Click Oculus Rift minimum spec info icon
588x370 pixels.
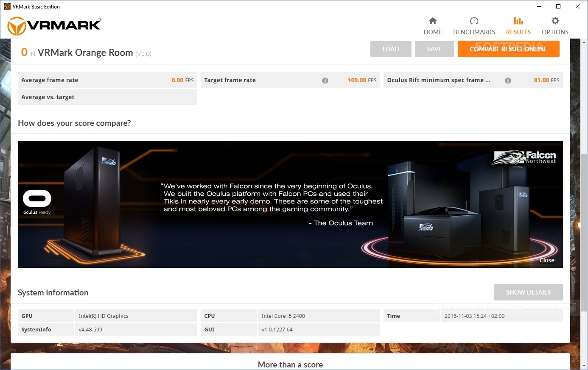[508, 81]
